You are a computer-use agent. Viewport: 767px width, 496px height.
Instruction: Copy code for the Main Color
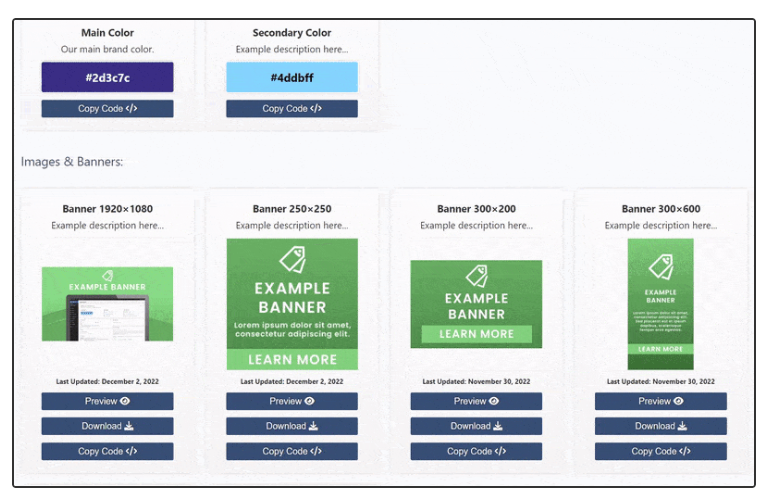coord(107,109)
